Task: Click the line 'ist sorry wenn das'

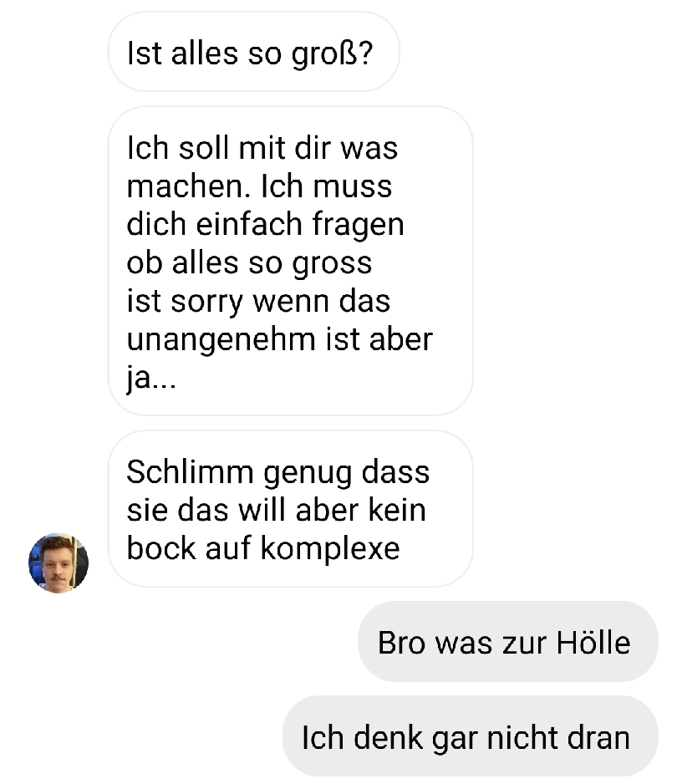Action: (258, 302)
